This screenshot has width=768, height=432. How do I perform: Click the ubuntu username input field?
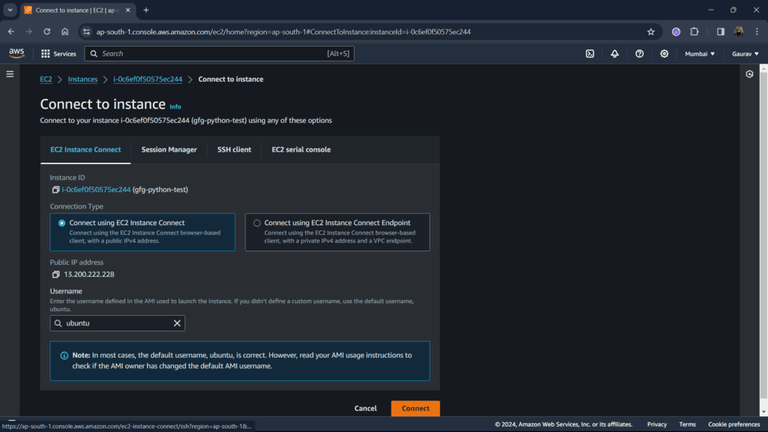coord(118,323)
